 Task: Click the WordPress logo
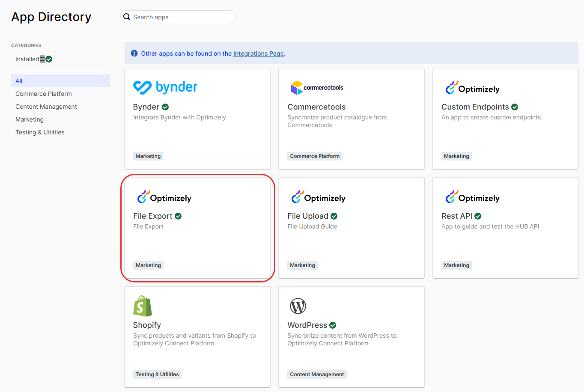point(298,306)
